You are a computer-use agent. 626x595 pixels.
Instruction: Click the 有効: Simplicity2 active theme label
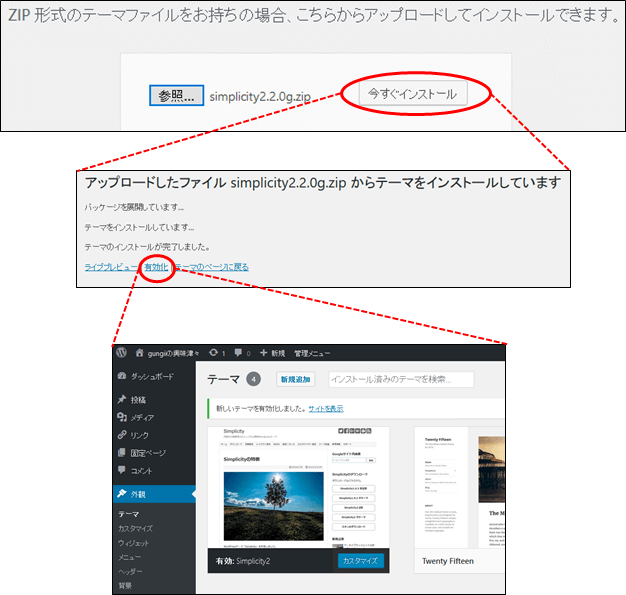(243, 561)
